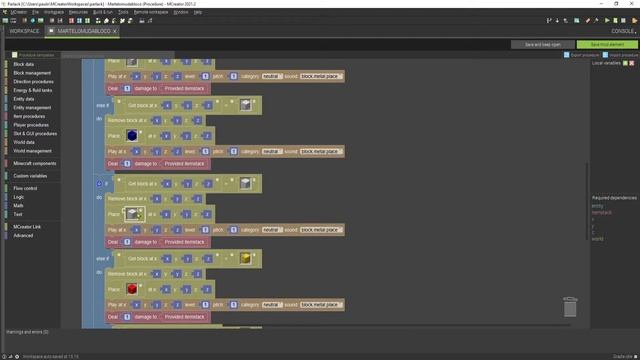Open the Build & run menu
The width and height of the screenshot is (640, 360).
[x=103, y=12]
